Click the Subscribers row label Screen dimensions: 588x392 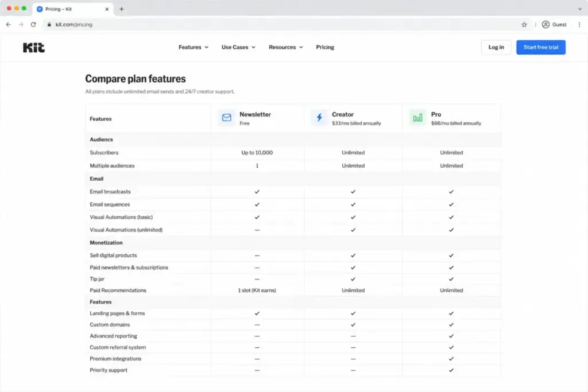[x=104, y=153]
